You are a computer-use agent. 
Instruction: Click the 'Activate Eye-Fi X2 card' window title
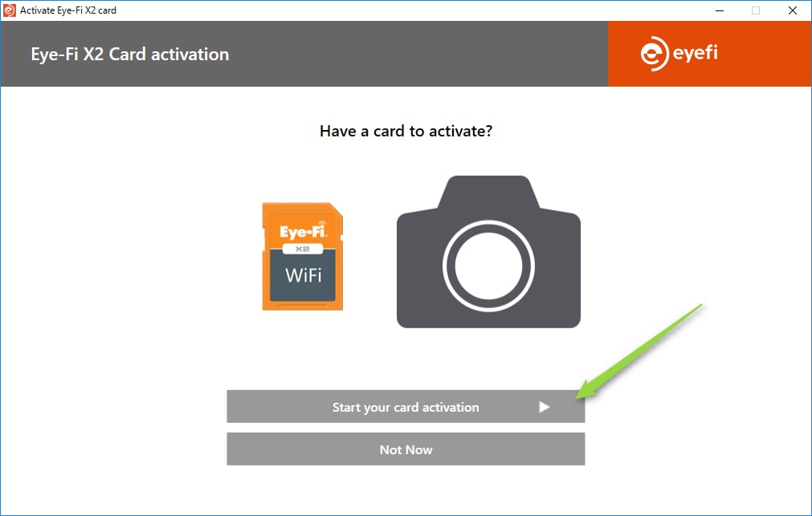point(68,10)
